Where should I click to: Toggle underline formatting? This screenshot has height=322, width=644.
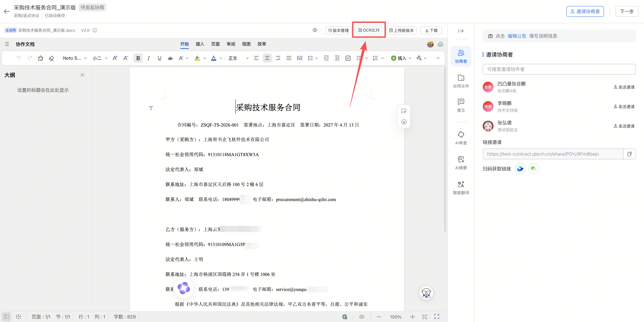point(160,58)
